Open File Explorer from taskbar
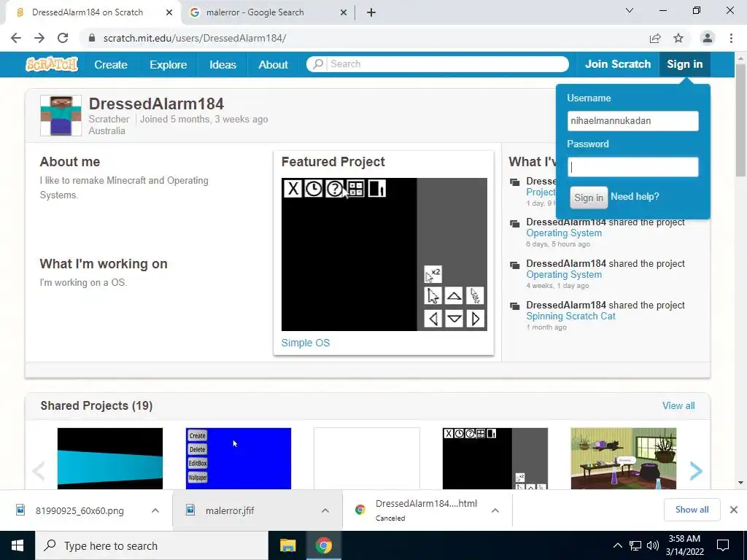 pos(287,545)
